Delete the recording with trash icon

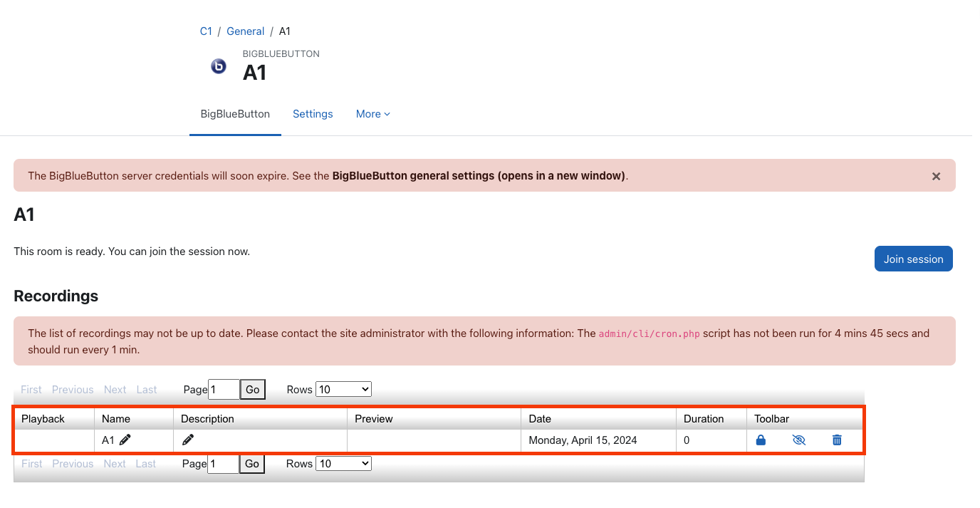(837, 440)
